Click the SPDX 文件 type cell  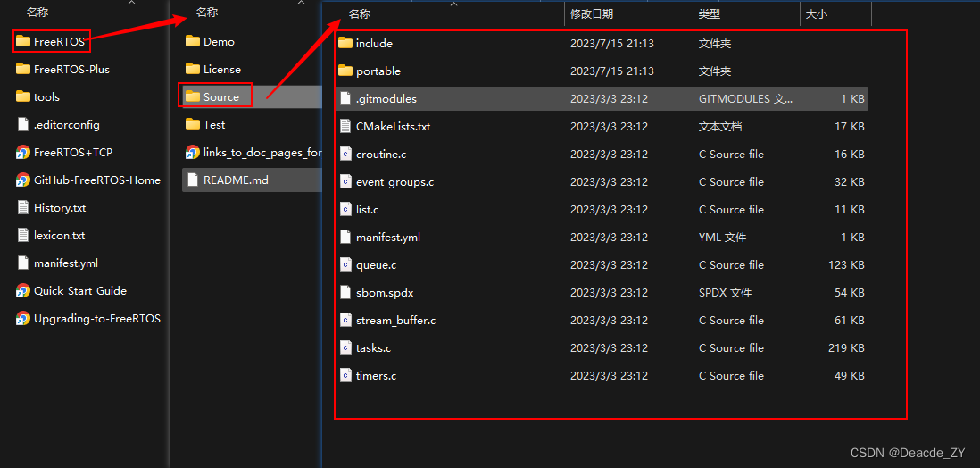pyautogui.click(x=725, y=292)
